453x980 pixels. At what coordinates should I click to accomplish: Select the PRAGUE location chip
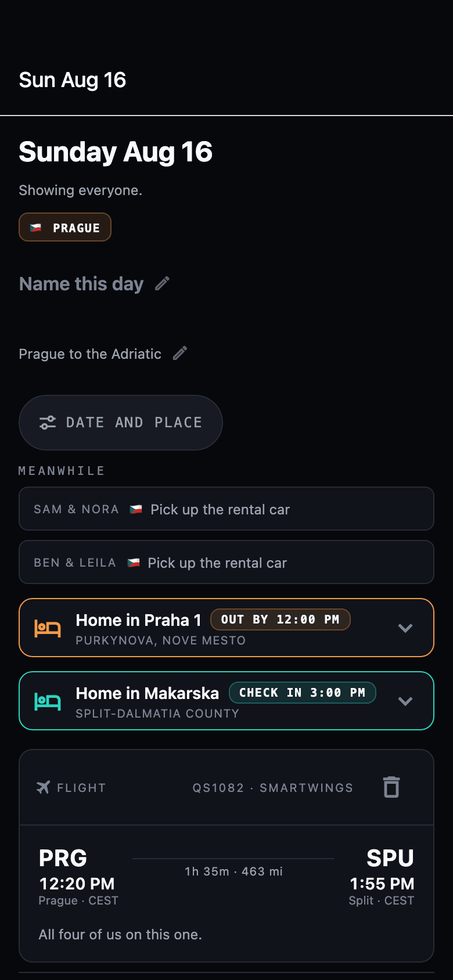[65, 227]
